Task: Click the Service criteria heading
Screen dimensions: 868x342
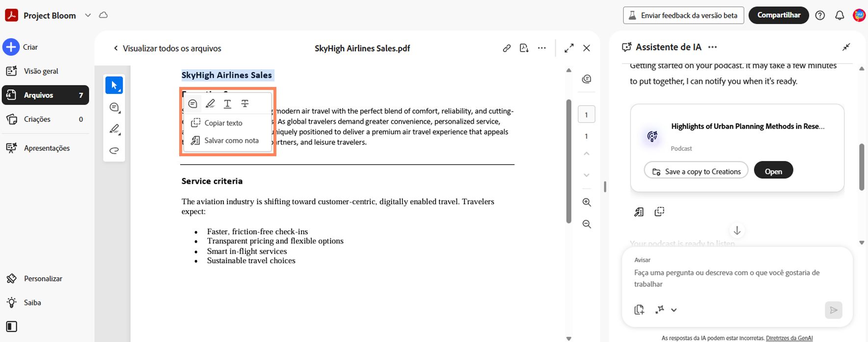Action: coord(212,181)
